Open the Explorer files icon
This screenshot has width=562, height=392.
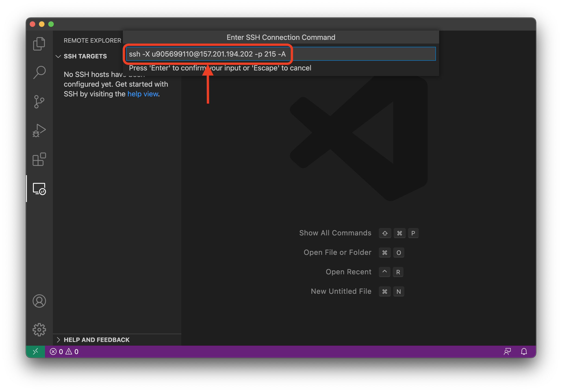pos(39,44)
